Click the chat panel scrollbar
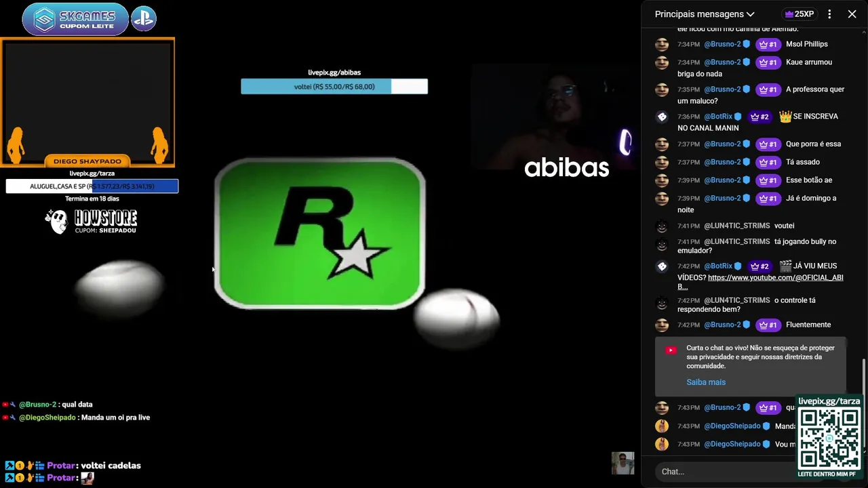This screenshot has height=488, width=868. pyautogui.click(x=864, y=403)
